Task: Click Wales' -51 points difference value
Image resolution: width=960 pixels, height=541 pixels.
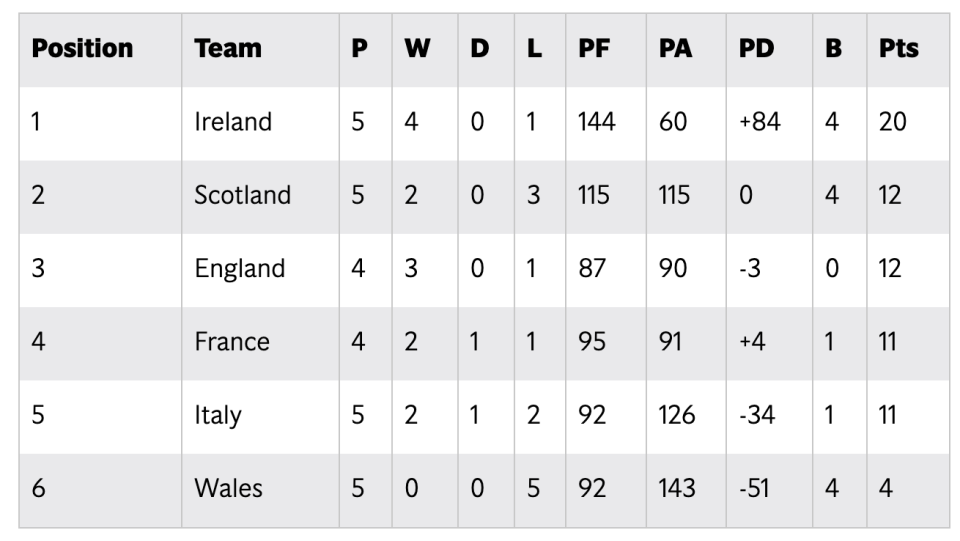Action: click(755, 488)
